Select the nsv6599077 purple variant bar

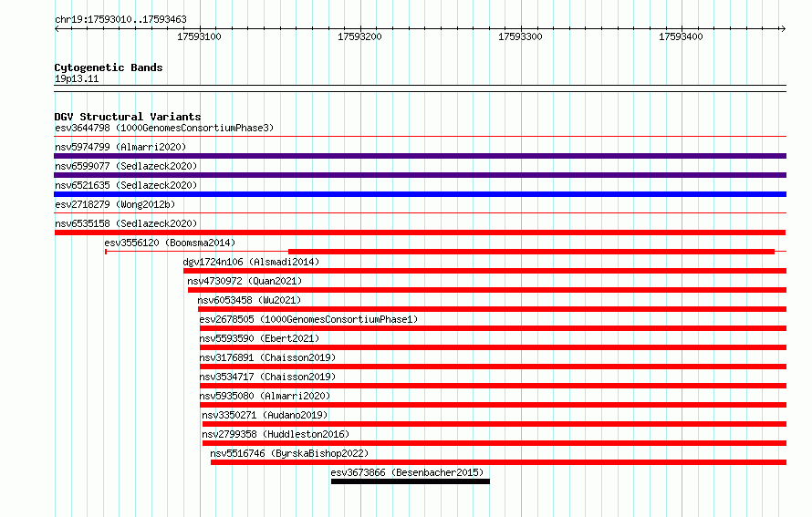pyautogui.click(x=420, y=175)
